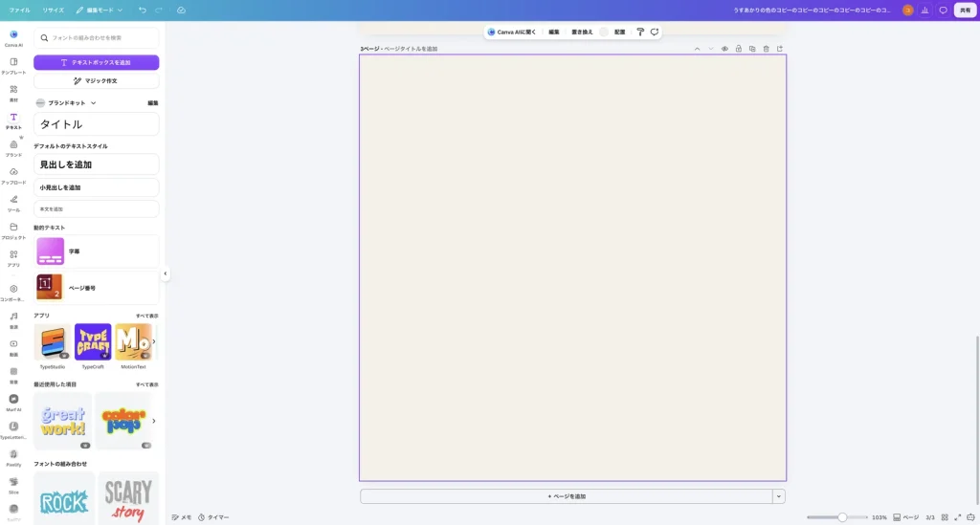This screenshot has height=525, width=980.
Task: Click the redo arrow in top bar
Action: [x=159, y=10]
